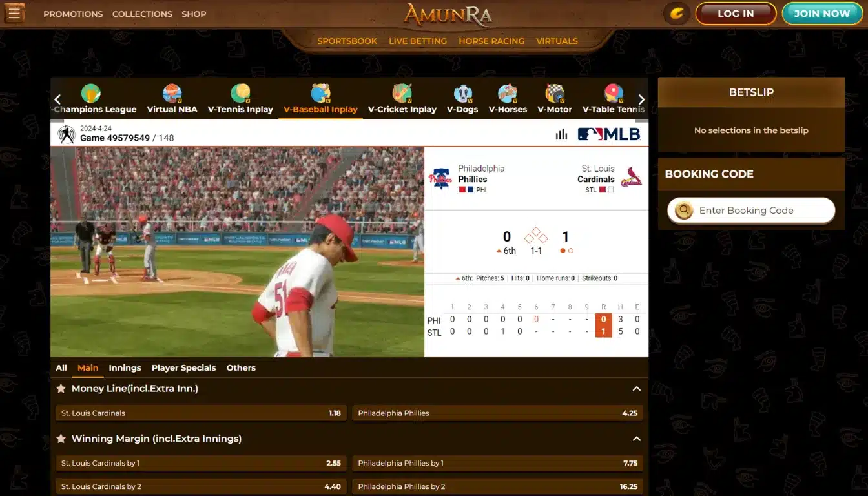The image size is (868, 496).
Task: Click the St. Louis Cardinals team logo
Action: pyautogui.click(x=631, y=177)
